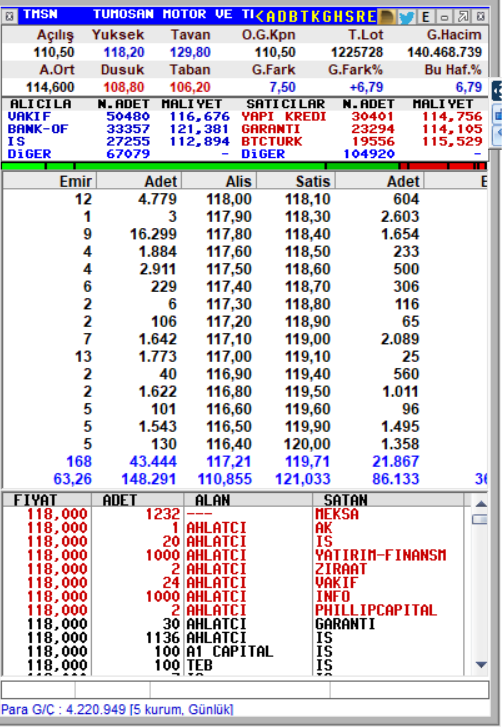Click the Satis column header
This screenshot has height=727, width=502.
[296, 181]
